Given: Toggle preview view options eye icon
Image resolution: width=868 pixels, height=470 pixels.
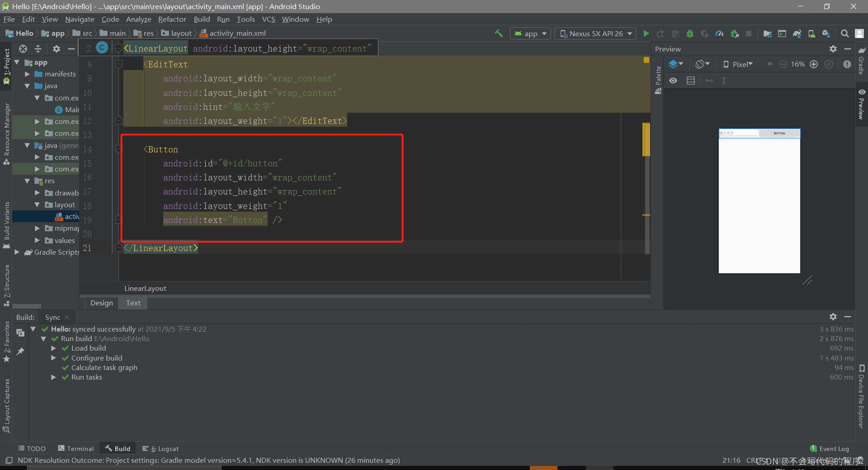Looking at the screenshot, I should click(673, 81).
